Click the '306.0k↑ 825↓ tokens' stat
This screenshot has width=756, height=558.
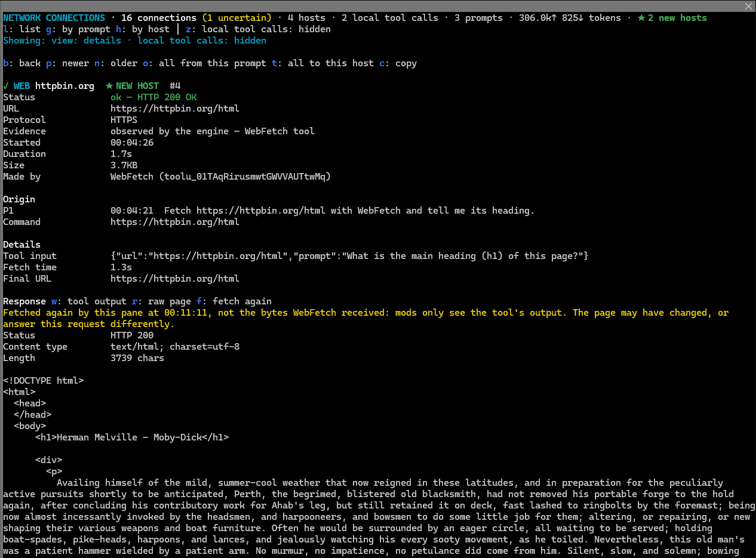click(x=570, y=17)
